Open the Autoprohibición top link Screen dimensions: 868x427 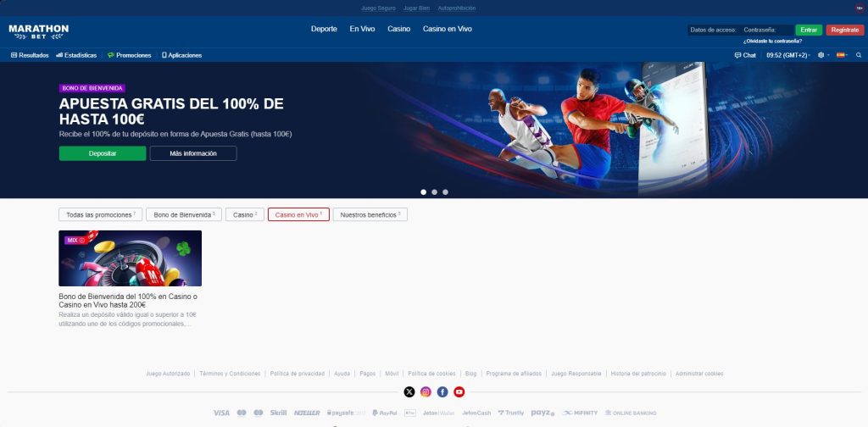tap(457, 8)
